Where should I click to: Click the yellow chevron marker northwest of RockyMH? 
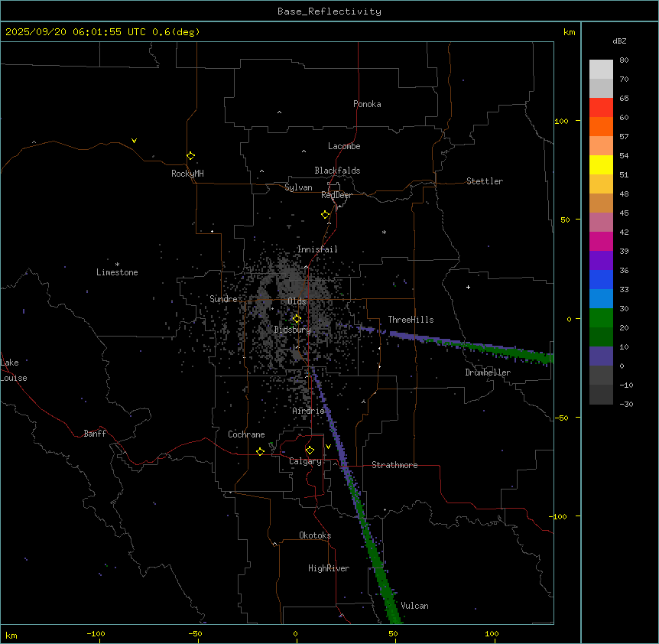(134, 141)
